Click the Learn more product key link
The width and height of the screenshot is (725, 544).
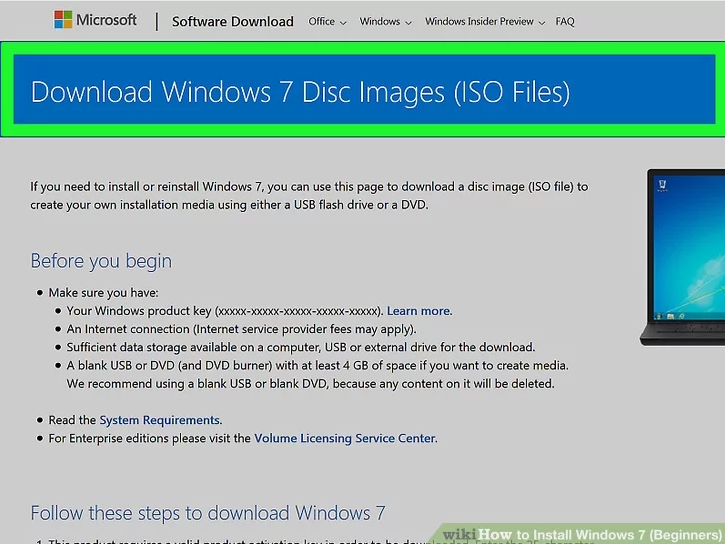pos(419,311)
